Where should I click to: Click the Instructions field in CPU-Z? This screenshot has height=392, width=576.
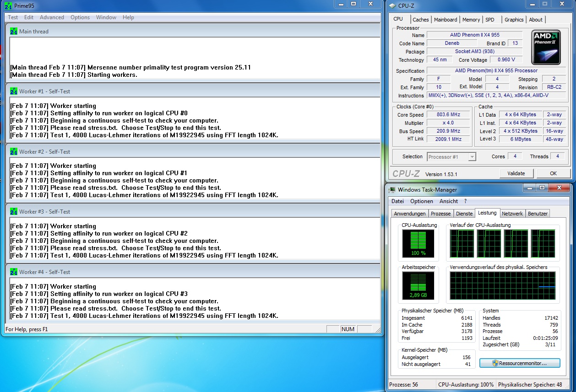496,96
